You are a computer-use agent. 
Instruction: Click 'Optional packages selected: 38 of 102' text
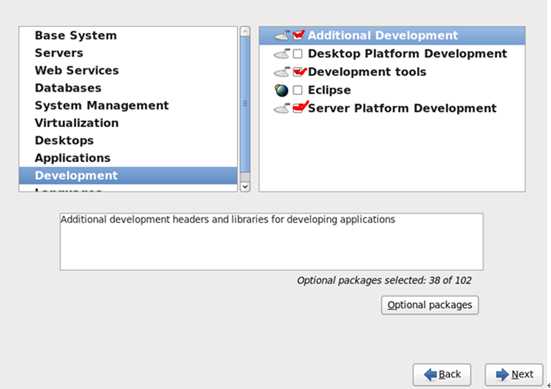(384, 280)
